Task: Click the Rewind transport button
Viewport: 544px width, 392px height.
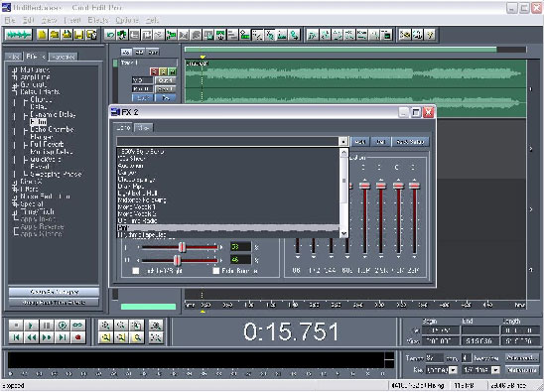Action: [31, 337]
